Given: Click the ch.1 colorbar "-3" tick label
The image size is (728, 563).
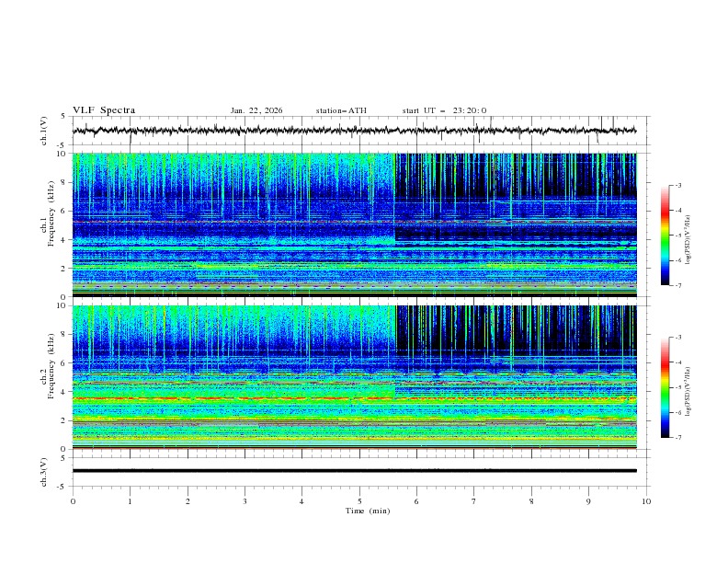Looking at the screenshot, I should [x=678, y=185].
